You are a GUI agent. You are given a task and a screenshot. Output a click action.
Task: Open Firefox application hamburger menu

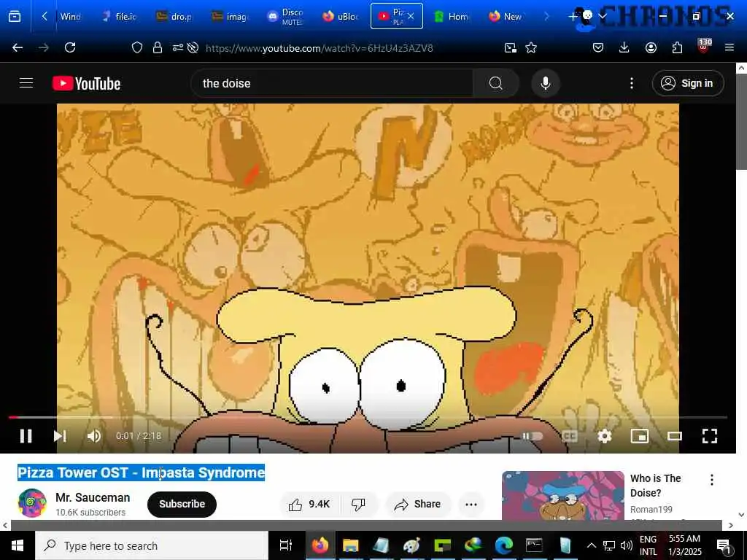click(x=729, y=47)
